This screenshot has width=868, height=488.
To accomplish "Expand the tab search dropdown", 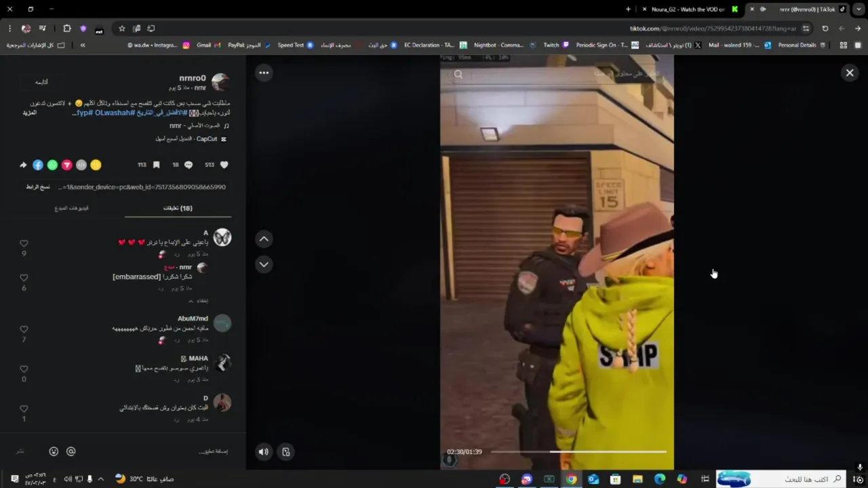I will 857,9.
